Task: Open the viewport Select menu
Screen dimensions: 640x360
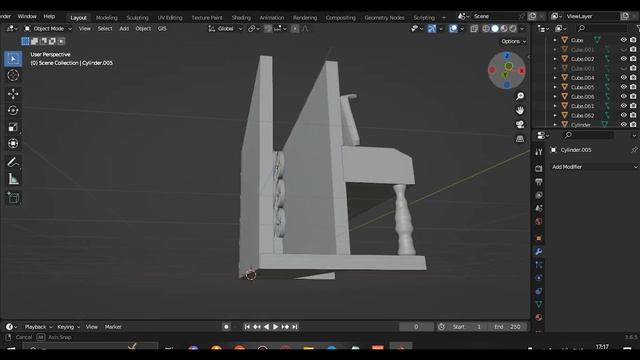Action: coord(104,29)
